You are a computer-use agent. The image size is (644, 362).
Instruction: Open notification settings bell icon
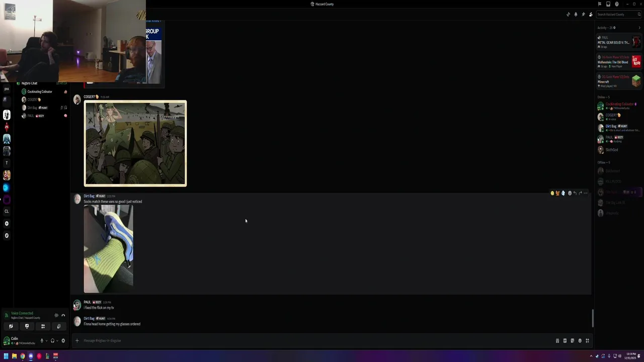coord(576,14)
